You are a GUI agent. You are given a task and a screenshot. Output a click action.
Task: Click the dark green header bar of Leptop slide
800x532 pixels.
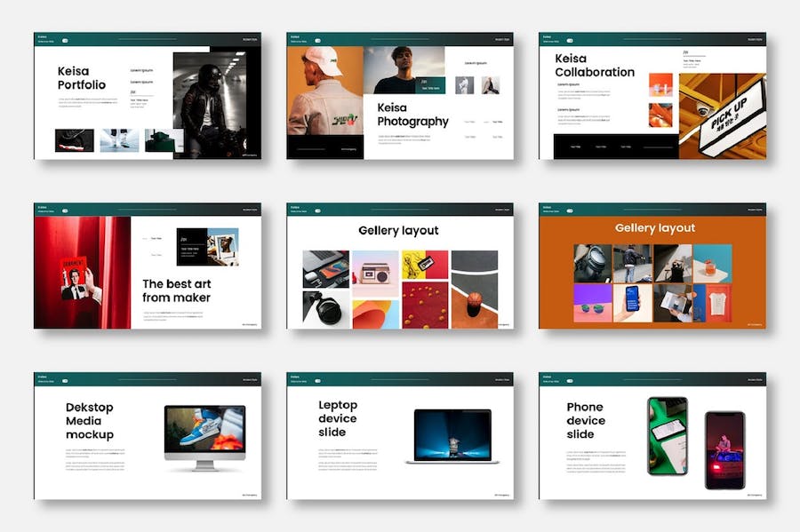tap(400, 379)
